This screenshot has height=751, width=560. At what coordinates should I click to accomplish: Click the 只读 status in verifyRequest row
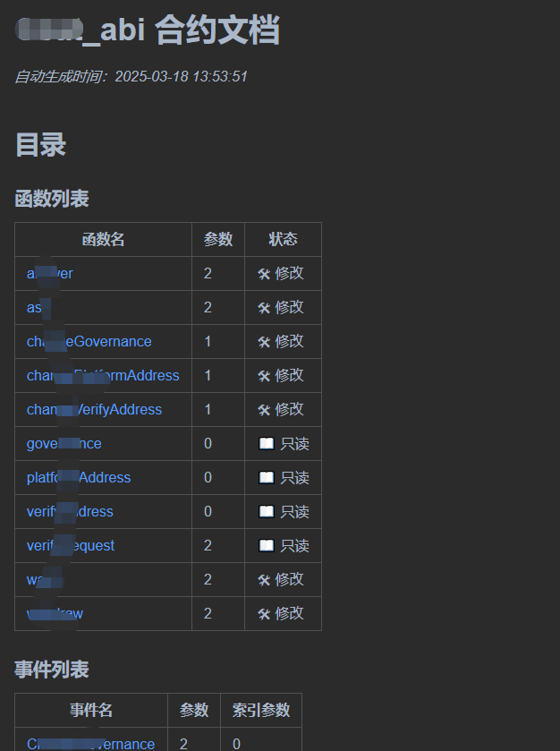tap(295, 545)
